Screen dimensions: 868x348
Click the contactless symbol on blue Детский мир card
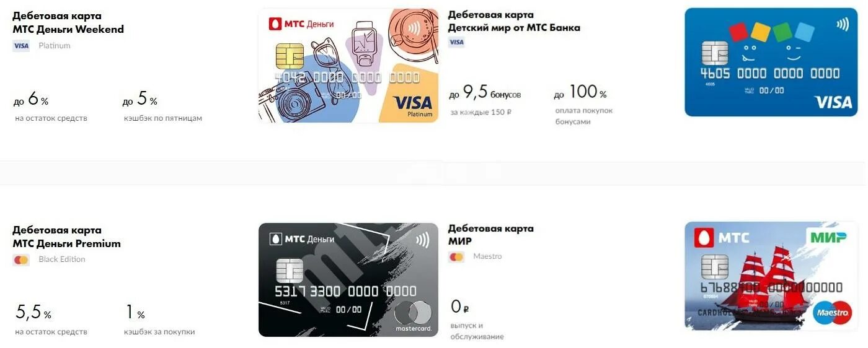click(x=843, y=24)
